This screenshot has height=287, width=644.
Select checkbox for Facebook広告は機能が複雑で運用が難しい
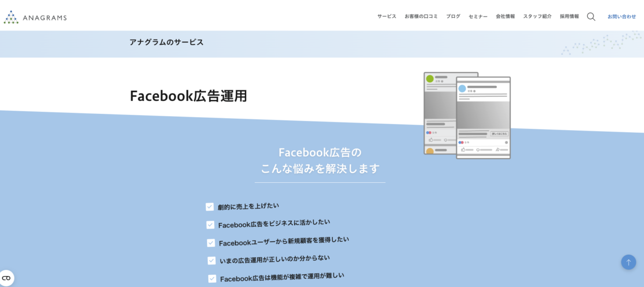pos(213,278)
